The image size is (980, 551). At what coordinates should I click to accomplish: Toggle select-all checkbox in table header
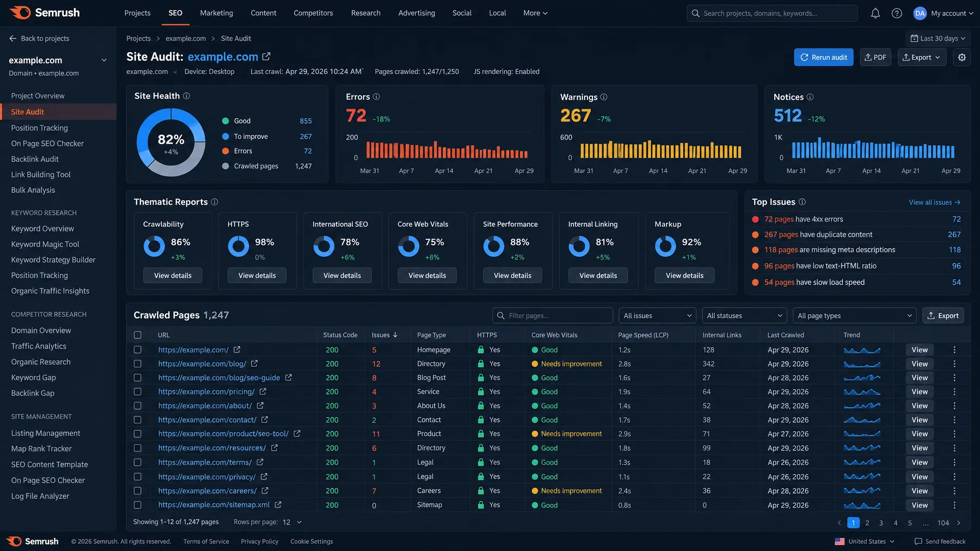[138, 335]
